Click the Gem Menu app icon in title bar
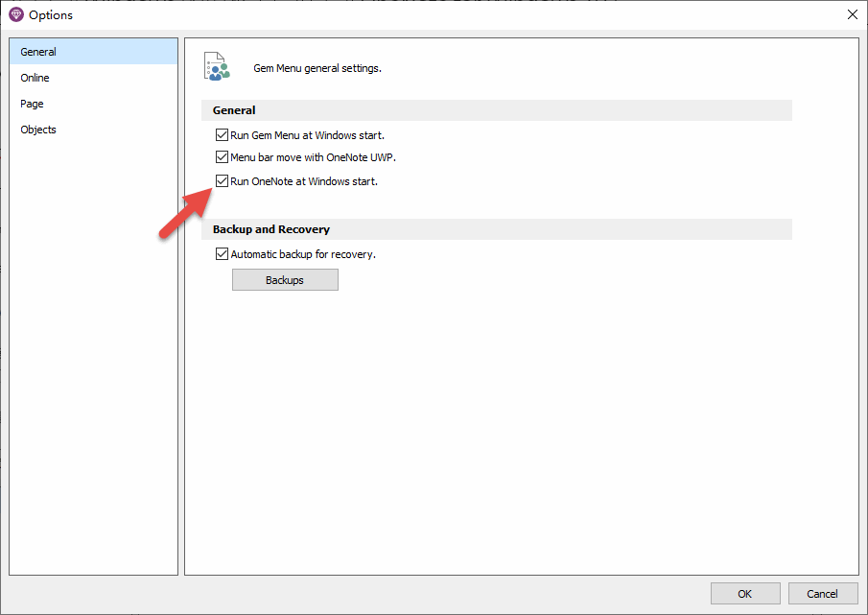 click(16, 14)
